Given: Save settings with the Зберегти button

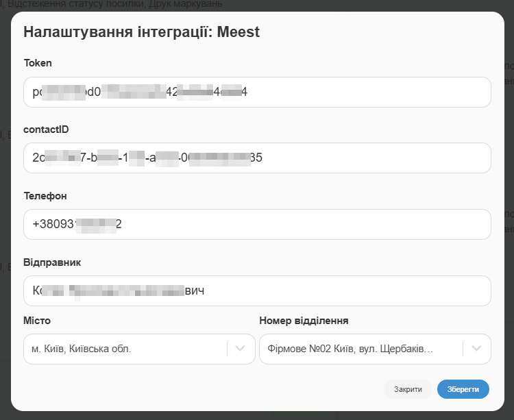Looking at the screenshot, I should tap(463, 389).
